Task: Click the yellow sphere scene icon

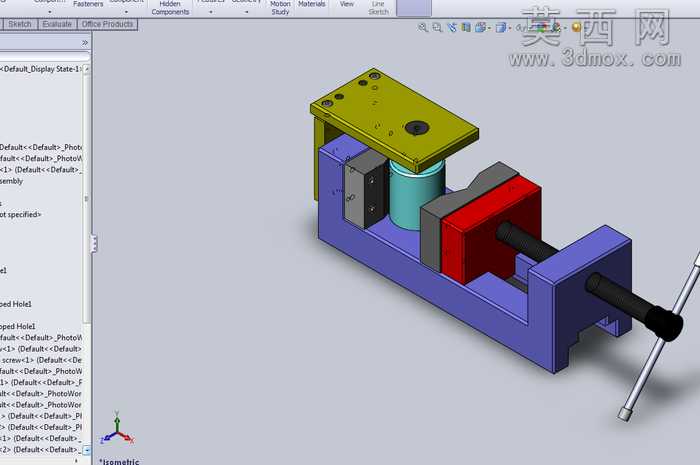Action: [575, 28]
